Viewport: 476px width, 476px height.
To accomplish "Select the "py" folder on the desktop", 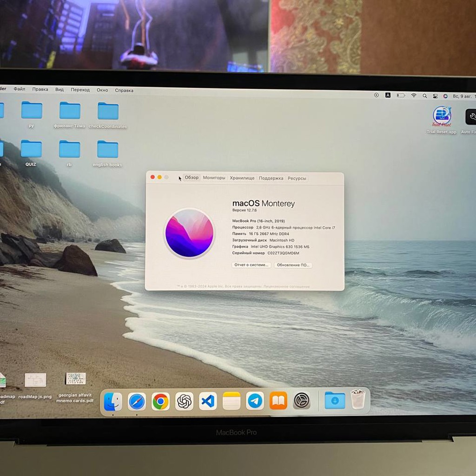I will [32, 114].
